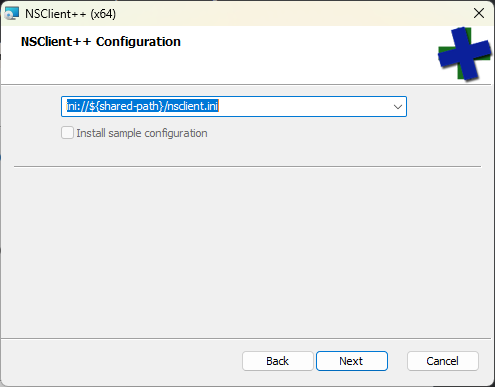Image resolution: width=495 pixels, height=387 pixels.
Task: Click the NSClient++ Configuration heading
Action: (x=101, y=42)
